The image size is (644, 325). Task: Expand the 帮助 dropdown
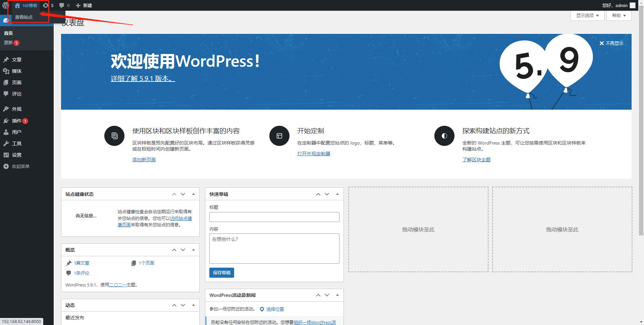(x=619, y=15)
